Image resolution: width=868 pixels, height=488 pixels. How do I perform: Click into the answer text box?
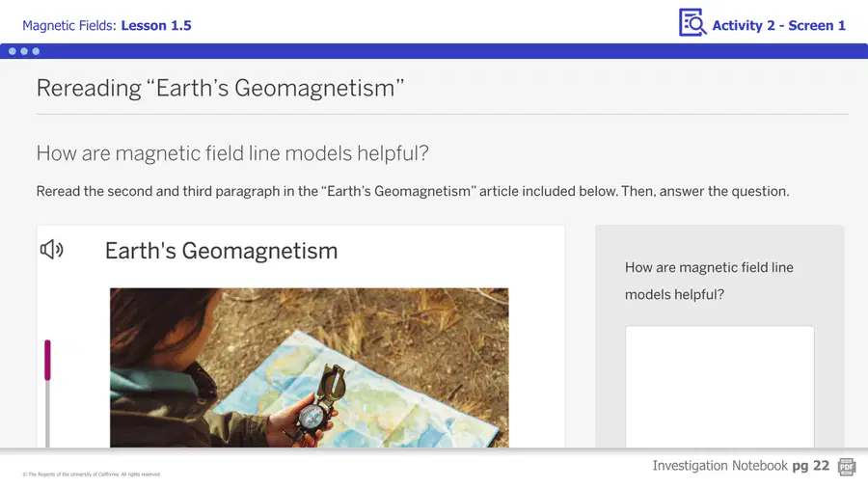(x=719, y=386)
